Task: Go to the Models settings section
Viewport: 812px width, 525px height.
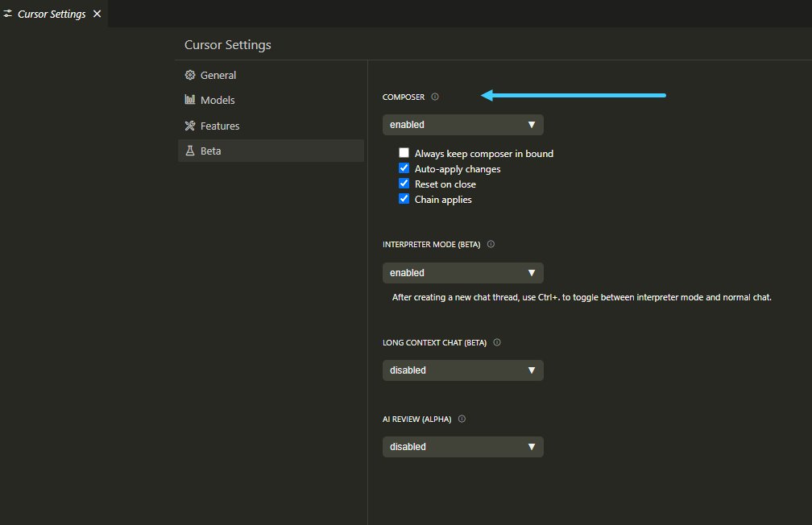Action: click(271, 100)
